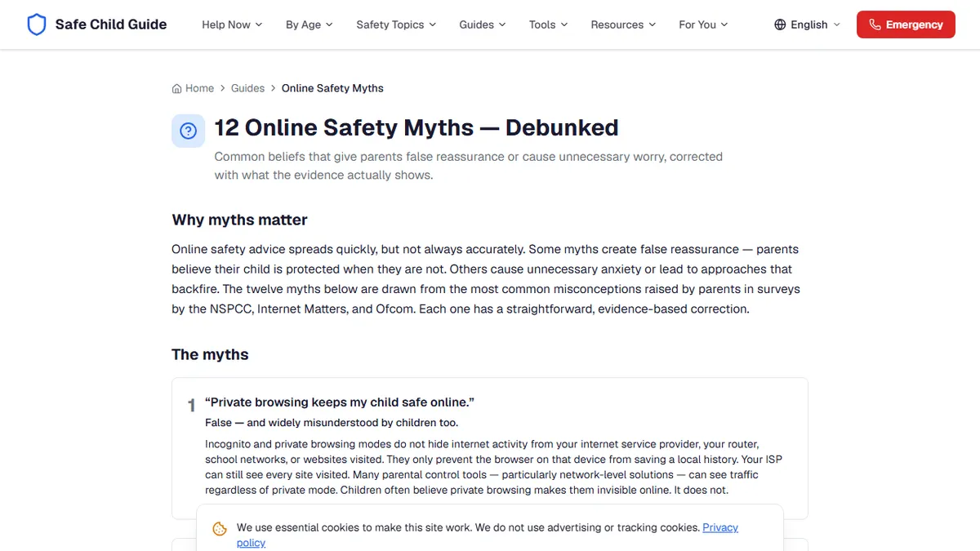Click the phone icon in Emergency button
Viewport: 980px width, 551px height.
click(x=875, y=24)
